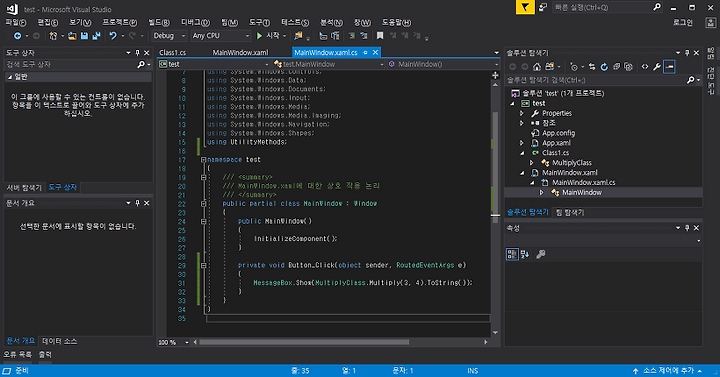Click the editor horizontal scrollbar thumb
Viewport: 720px width, 377px height.
[x=304, y=343]
